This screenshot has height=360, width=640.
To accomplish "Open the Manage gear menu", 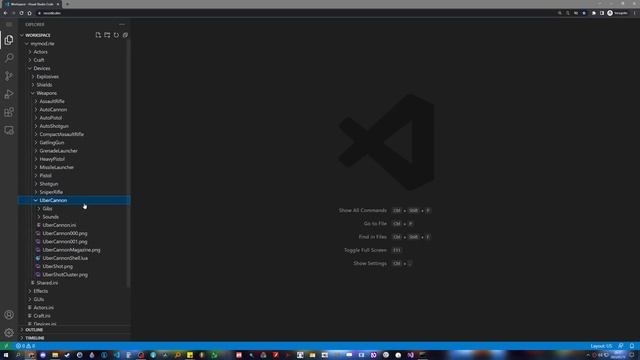I will pyautogui.click(x=9, y=333).
